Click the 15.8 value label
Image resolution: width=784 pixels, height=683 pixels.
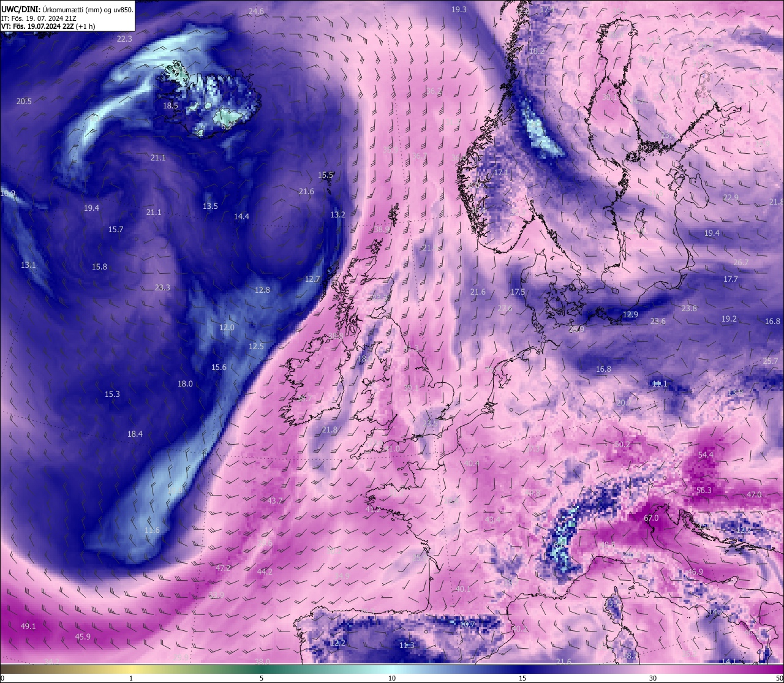[99, 267]
